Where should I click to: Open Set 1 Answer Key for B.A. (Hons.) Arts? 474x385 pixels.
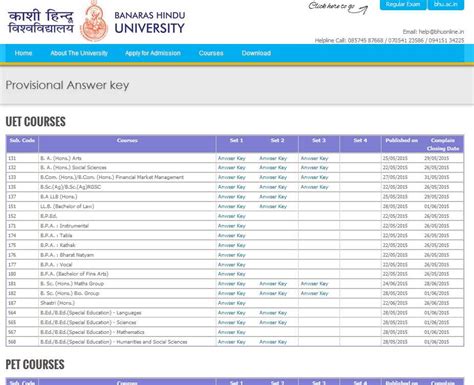[232, 158]
